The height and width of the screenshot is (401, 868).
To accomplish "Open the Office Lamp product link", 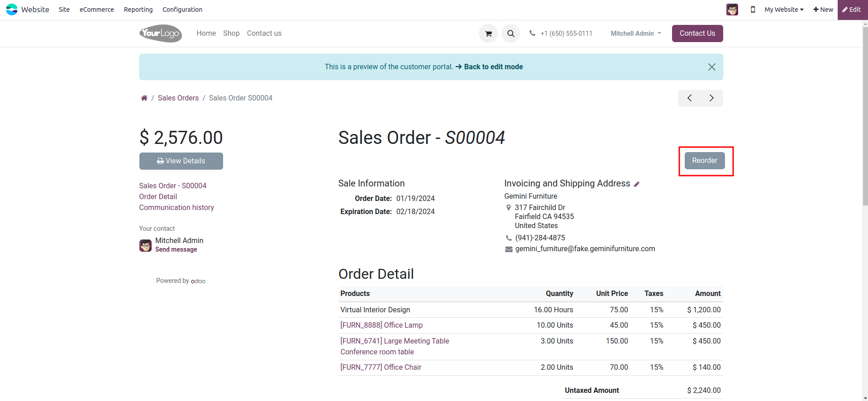I will pos(382,325).
